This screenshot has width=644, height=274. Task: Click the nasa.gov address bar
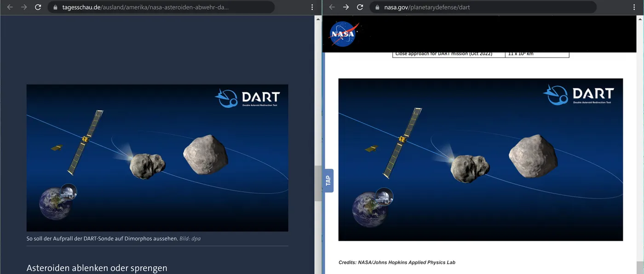coord(483,7)
